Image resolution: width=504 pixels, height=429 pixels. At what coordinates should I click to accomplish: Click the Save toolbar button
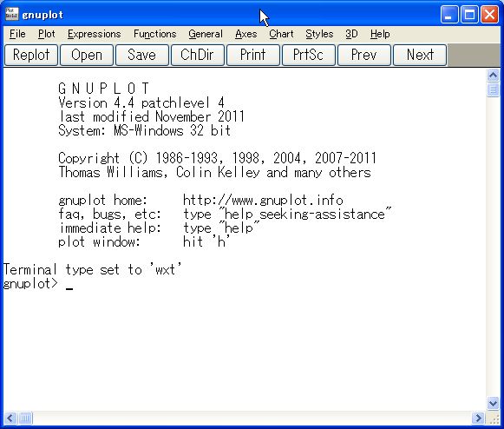coord(142,55)
